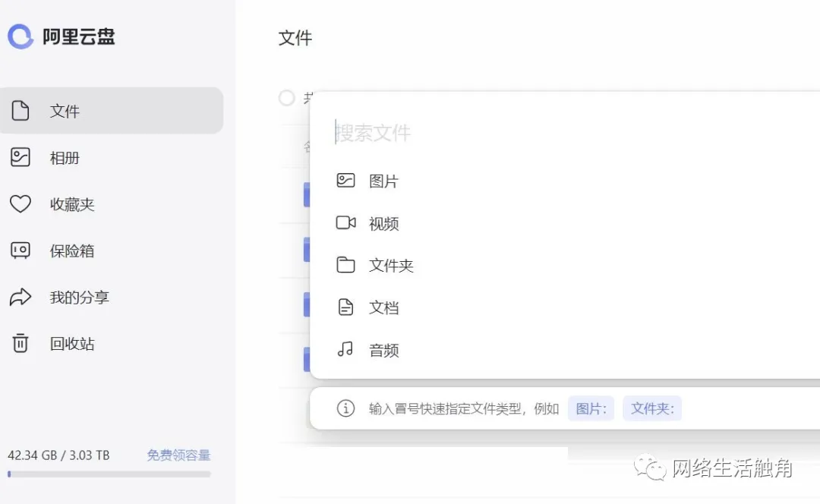Viewport: 820px width, 504px height.
Task: Select the 视频 video filter icon
Action: pos(345,223)
